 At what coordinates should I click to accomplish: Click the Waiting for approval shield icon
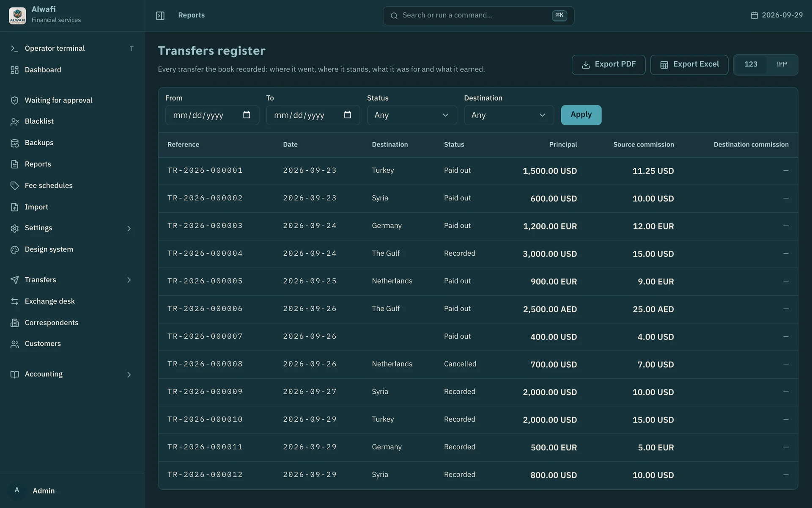click(x=14, y=100)
